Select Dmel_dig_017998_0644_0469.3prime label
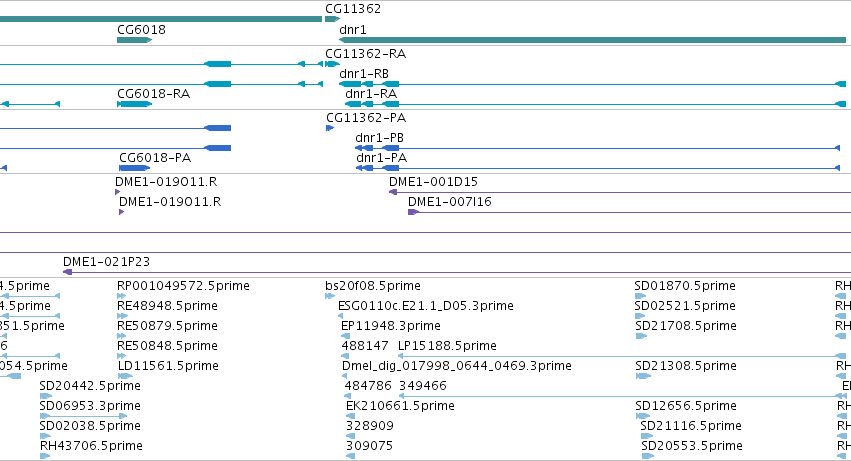Screen dimensions: 851x461 click(456, 365)
